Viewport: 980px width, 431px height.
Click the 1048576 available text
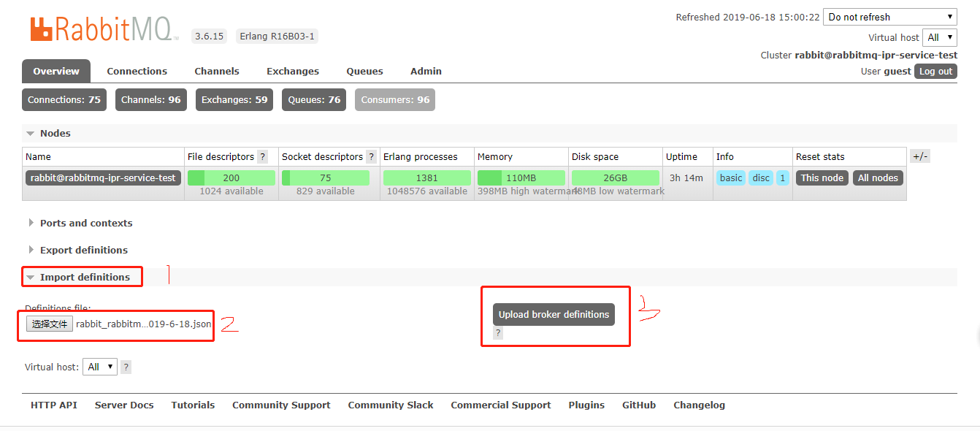[427, 191]
